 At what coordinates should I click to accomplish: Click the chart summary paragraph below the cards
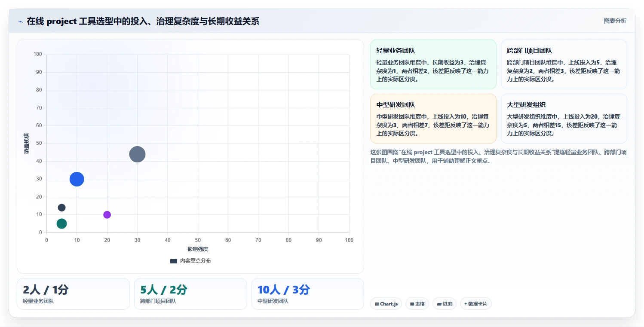click(x=498, y=156)
